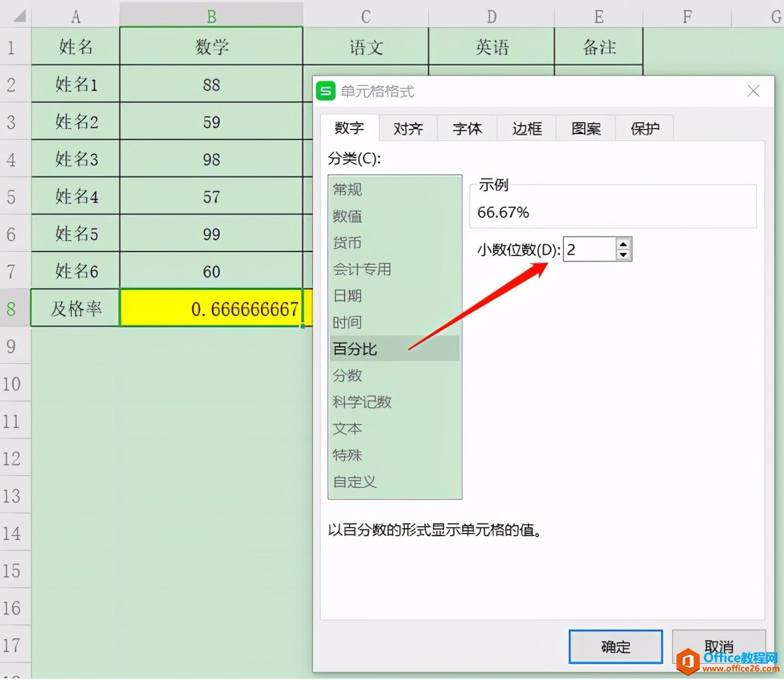Select column E header
Image resolution: width=784 pixels, height=680 pixels.
click(599, 16)
